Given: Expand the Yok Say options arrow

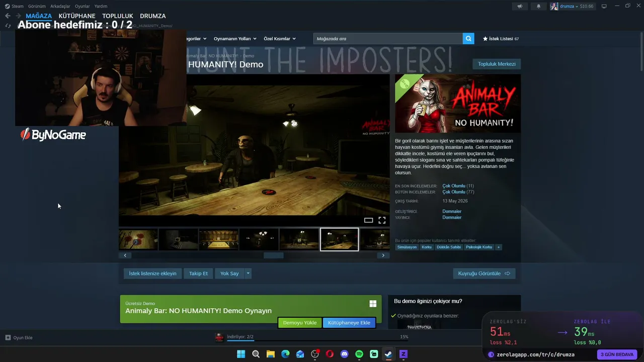Looking at the screenshot, I should point(248,274).
